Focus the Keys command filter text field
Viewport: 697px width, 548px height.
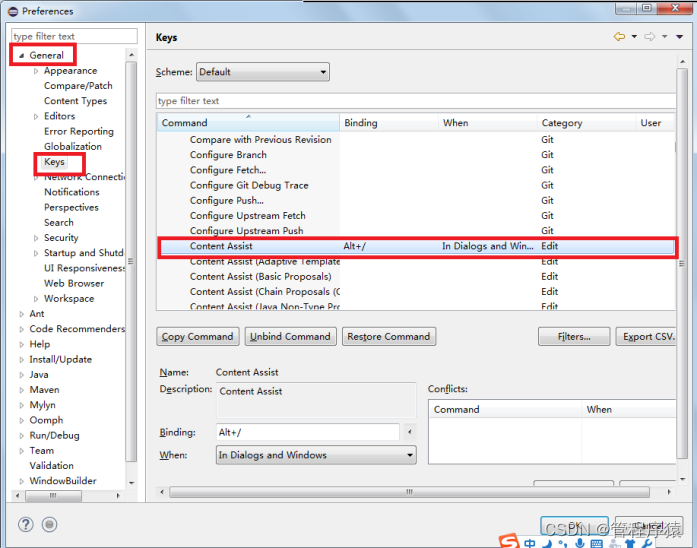point(416,101)
